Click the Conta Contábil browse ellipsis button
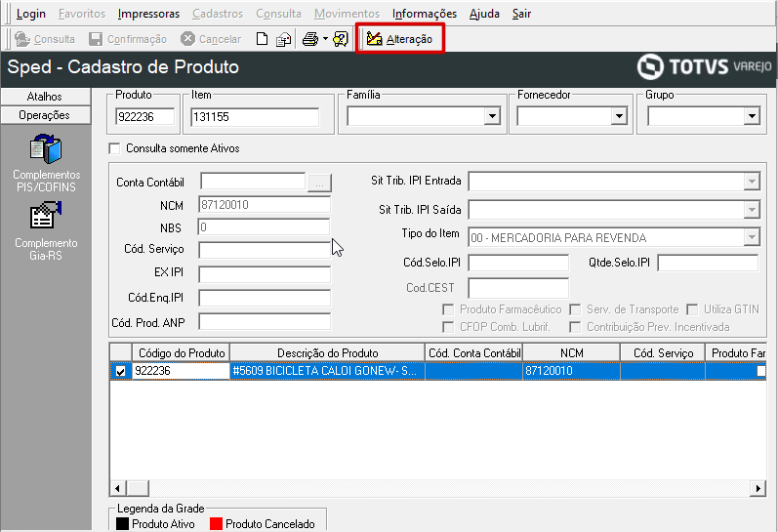 (x=319, y=184)
